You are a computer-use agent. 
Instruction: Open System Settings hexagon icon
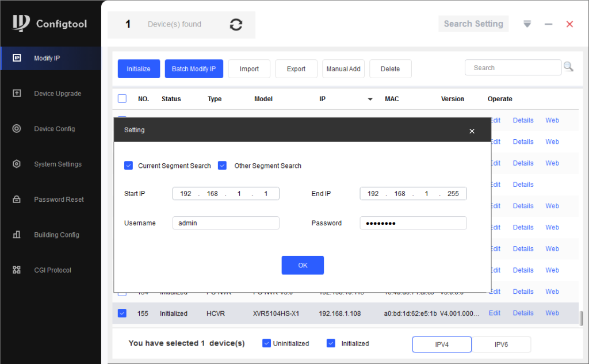(x=17, y=164)
